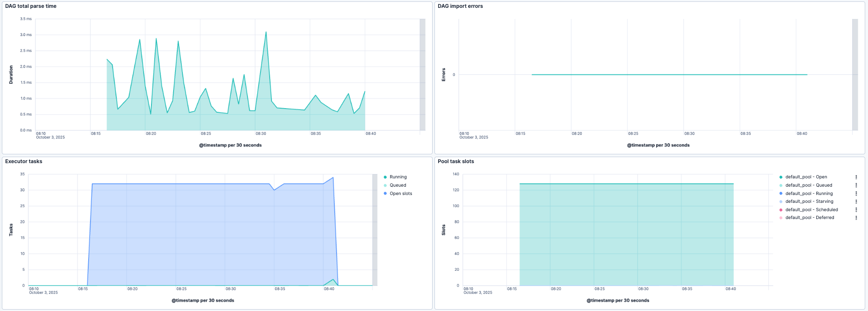Viewport: 868px width, 311px height.
Task: Toggle the Running series in Executor tasks legend
Action: (x=398, y=177)
